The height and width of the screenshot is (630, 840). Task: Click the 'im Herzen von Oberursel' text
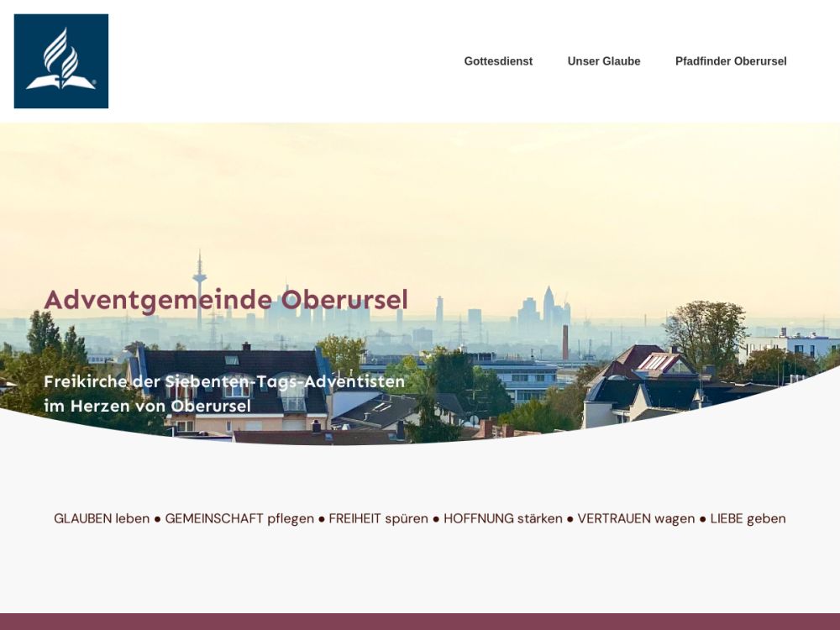click(x=147, y=406)
